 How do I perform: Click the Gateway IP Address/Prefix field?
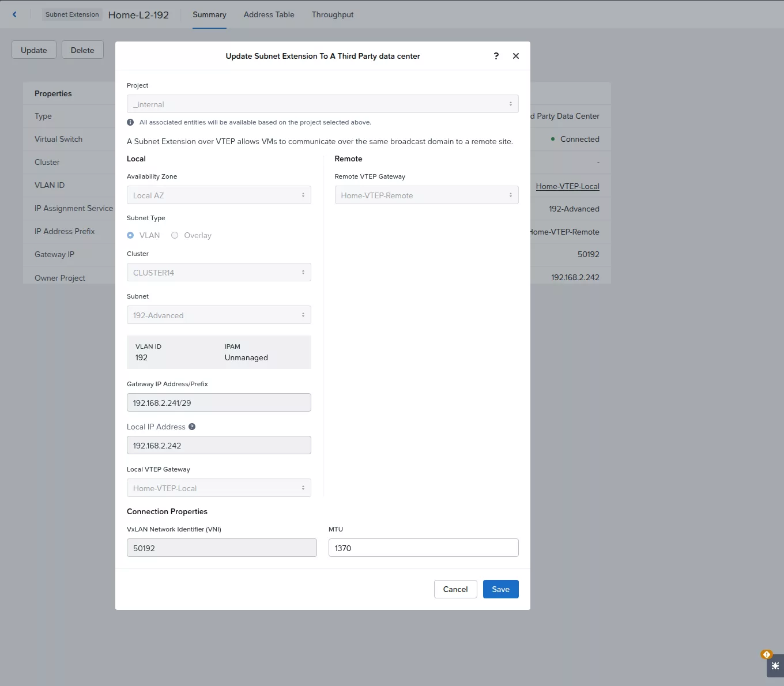pos(219,402)
